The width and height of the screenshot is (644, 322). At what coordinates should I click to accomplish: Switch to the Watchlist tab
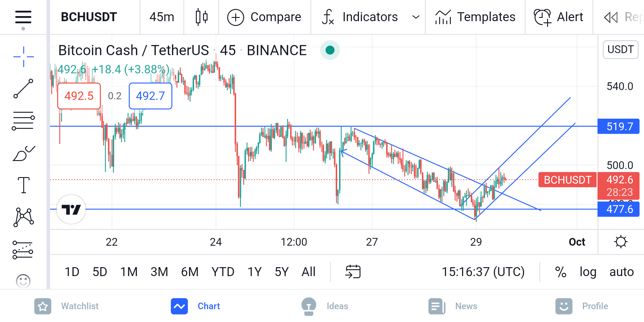pyautogui.click(x=66, y=306)
